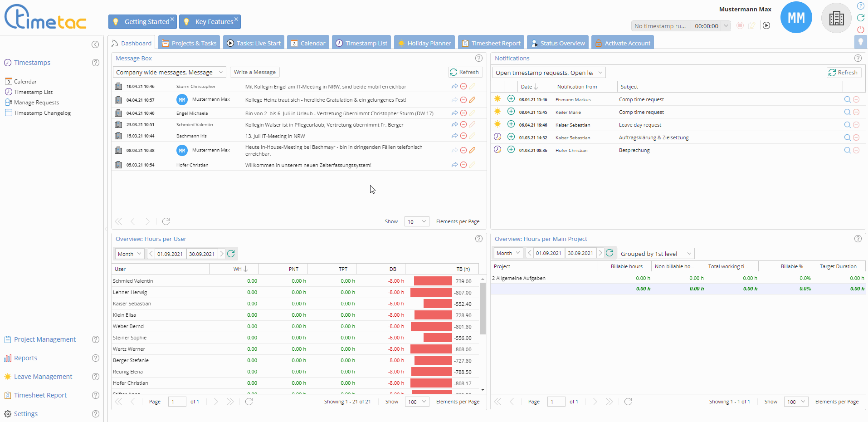Delete Sturm Christopher's message via red minus
The width and height of the screenshot is (868, 422).
(x=463, y=86)
